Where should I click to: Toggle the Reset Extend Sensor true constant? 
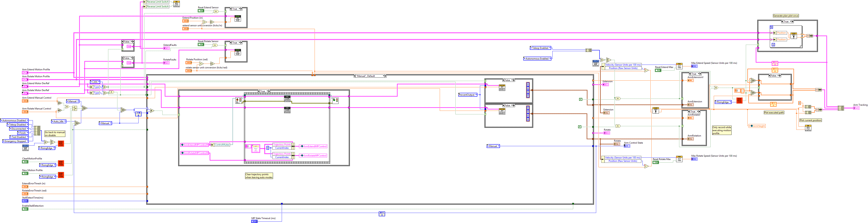tap(201, 11)
